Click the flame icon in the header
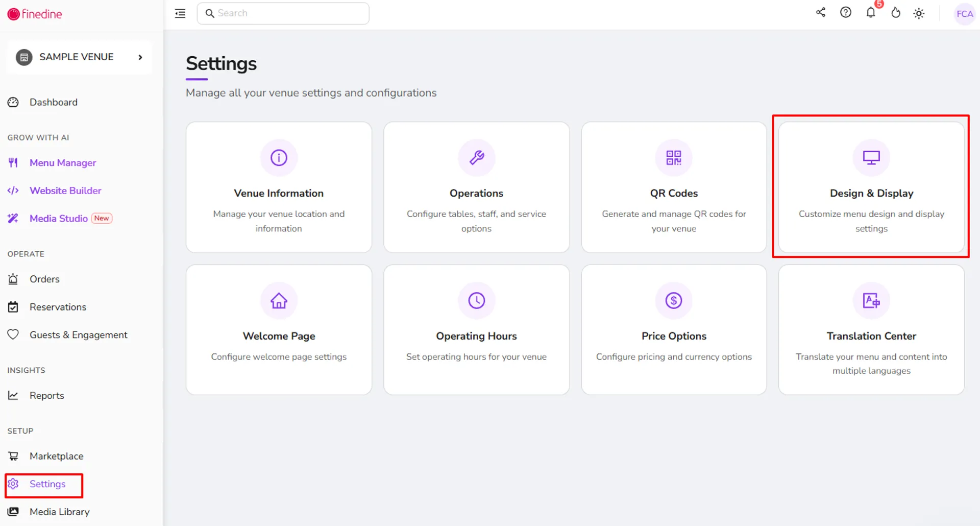The height and width of the screenshot is (526, 980). pyautogui.click(x=896, y=13)
